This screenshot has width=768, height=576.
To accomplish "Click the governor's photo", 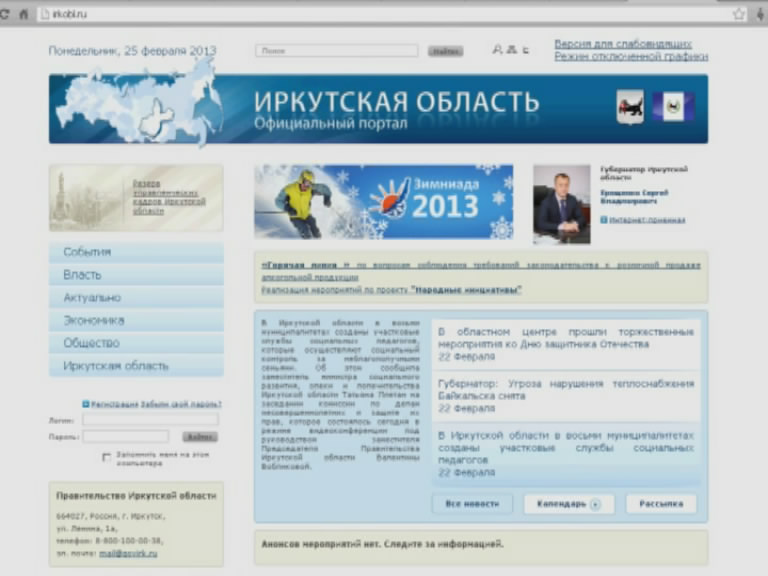I will tap(561, 204).
